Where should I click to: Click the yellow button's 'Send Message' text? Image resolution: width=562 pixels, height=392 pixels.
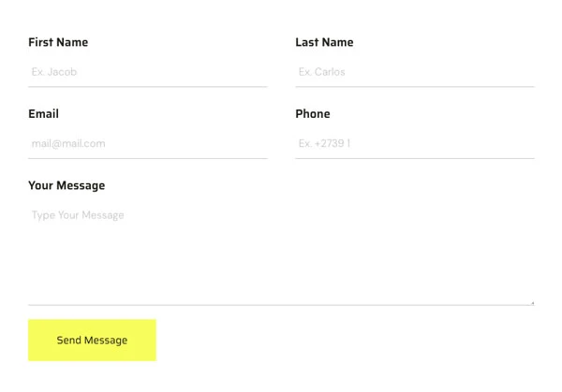[x=92, y=341]
